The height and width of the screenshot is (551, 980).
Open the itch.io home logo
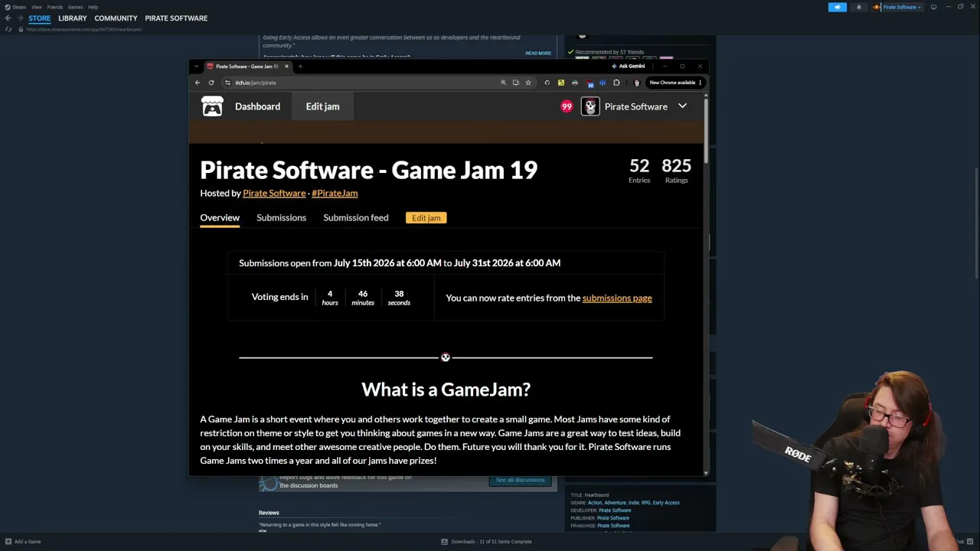pyautogui.click(x=212, y=106)
